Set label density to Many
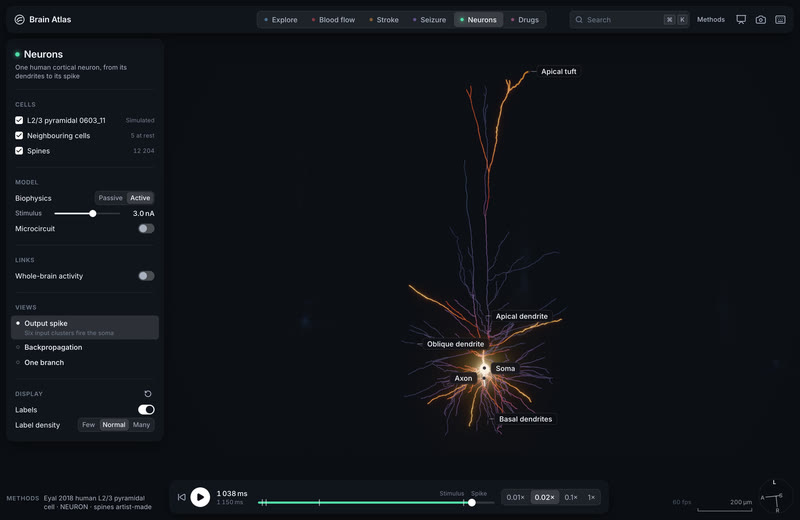The height and width of the screenshot is (520, 800). (141, 425)
